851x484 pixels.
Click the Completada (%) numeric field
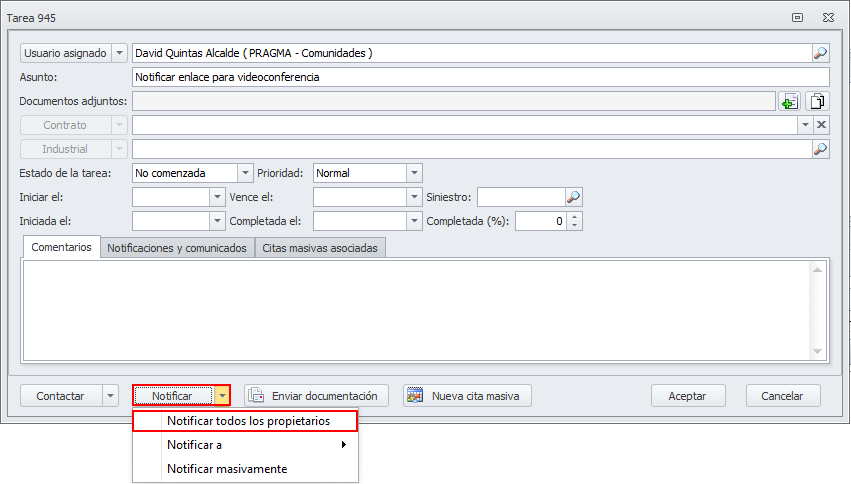(541, 221)
